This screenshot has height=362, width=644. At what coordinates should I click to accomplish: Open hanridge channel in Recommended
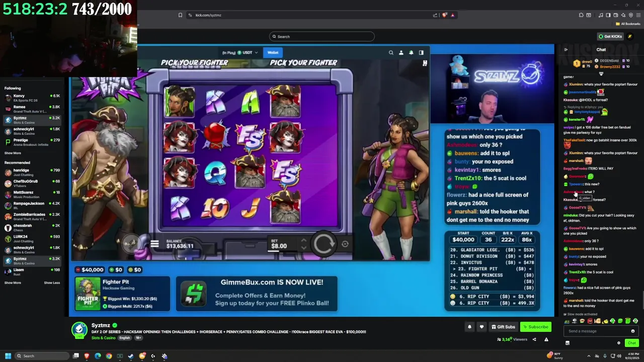32,172
